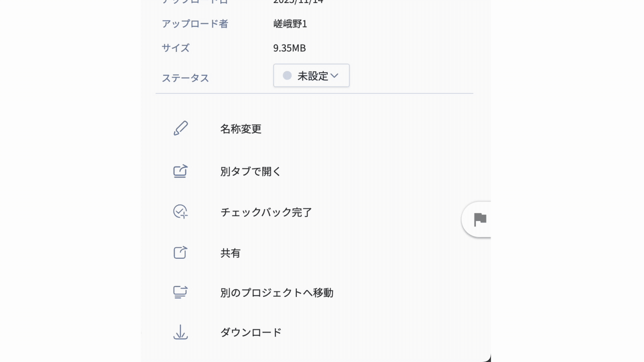This screenshot has width=644, height=362.
Task: Choose 共有 from the action list
Action: (230, 253)
